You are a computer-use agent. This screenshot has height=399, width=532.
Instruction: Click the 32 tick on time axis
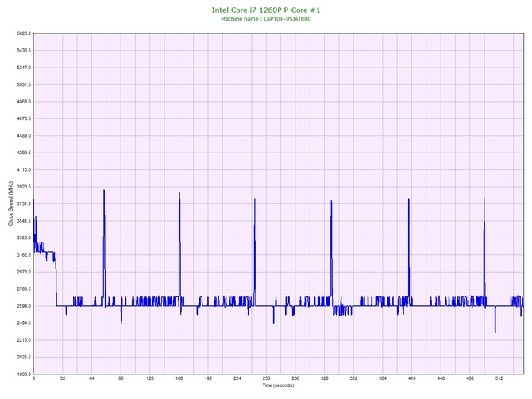pos(63,378)
